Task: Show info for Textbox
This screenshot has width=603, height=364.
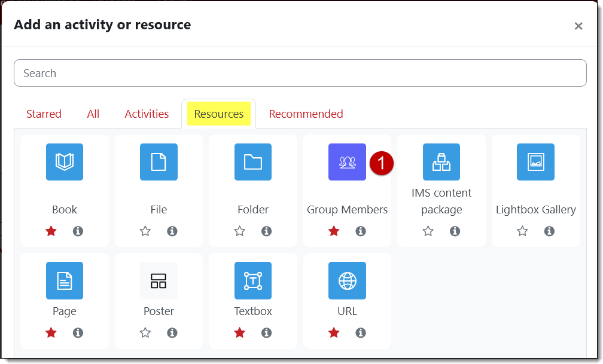Action: coord(267,332)
